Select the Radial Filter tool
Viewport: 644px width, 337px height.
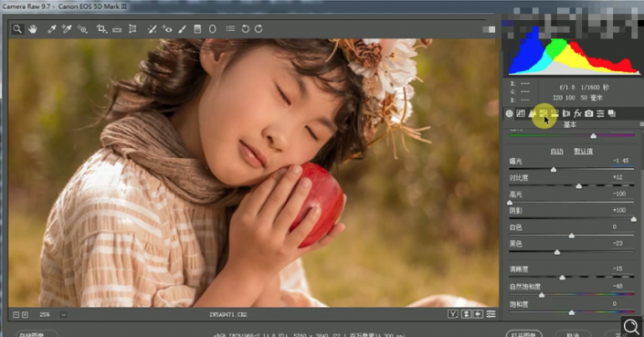pyautogui.click(x=212, y=28)
